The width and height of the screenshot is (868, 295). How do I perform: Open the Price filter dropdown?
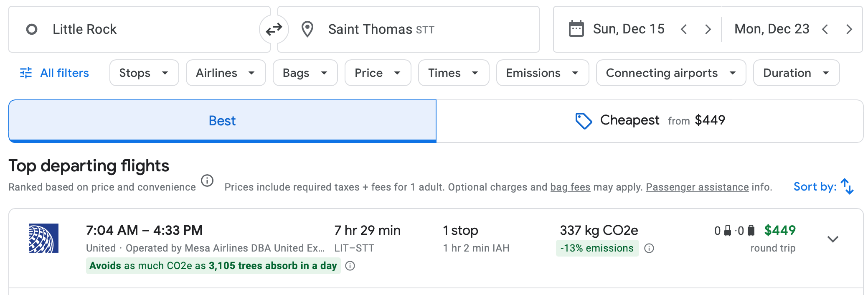378,73
